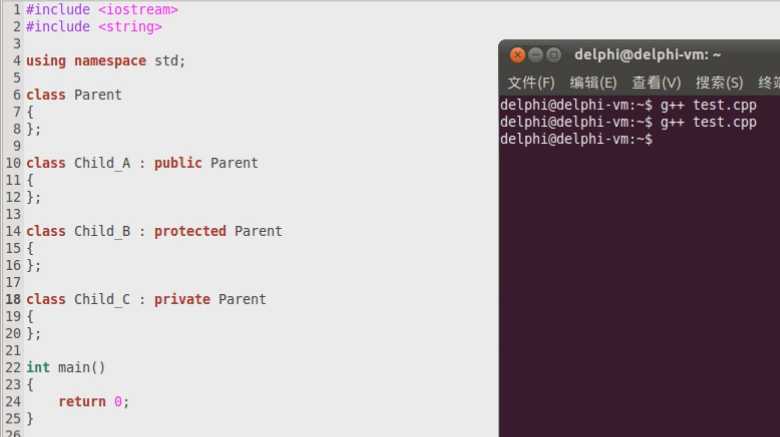Click the using namespace std line
The image size is (780, 437).
[x=105, y=61]
